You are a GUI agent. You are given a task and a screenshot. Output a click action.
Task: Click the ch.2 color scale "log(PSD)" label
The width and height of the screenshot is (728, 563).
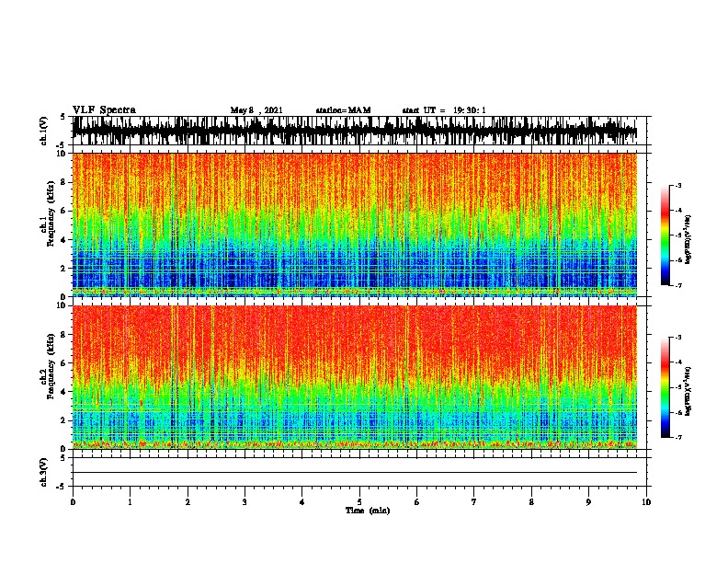pyautogui.click(x=688, y=391)
